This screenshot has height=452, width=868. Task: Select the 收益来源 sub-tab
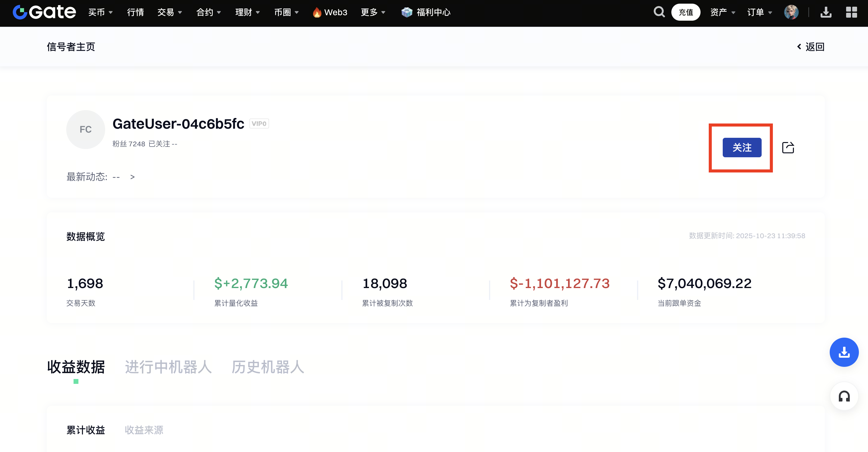tap(144, 430)
